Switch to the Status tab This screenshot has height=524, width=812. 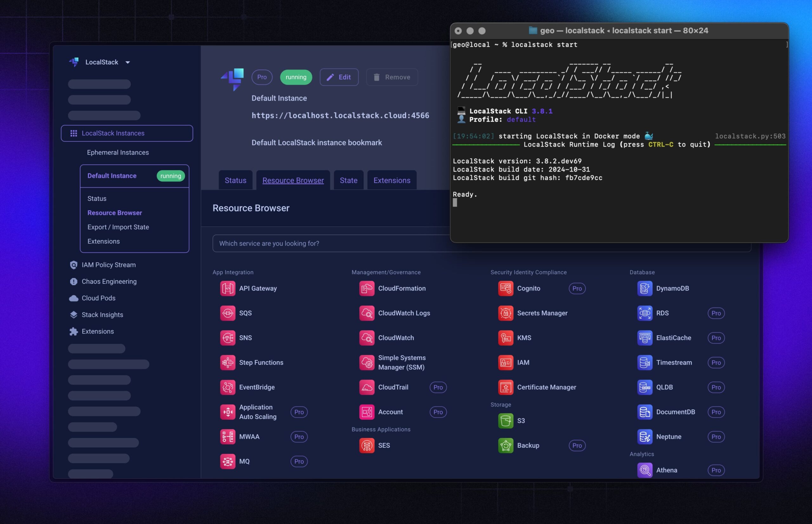[x=235, y=180]
